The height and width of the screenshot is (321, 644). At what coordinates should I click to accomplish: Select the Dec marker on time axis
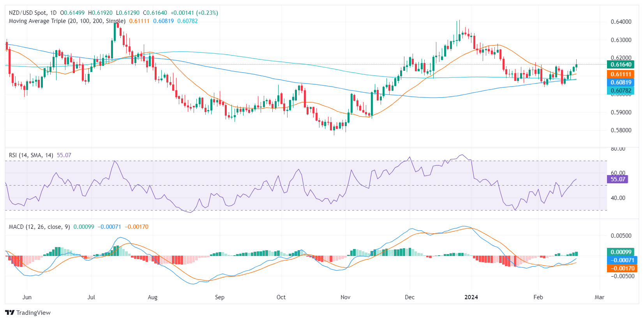409,297
